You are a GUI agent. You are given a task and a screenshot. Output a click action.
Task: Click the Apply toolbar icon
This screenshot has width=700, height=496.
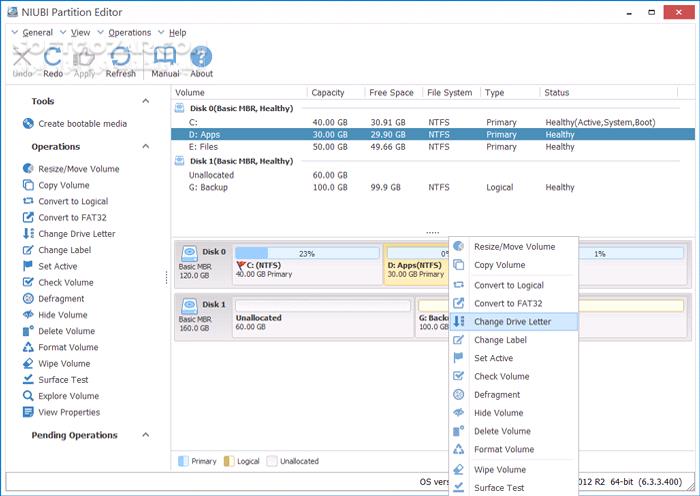point(84,57)
